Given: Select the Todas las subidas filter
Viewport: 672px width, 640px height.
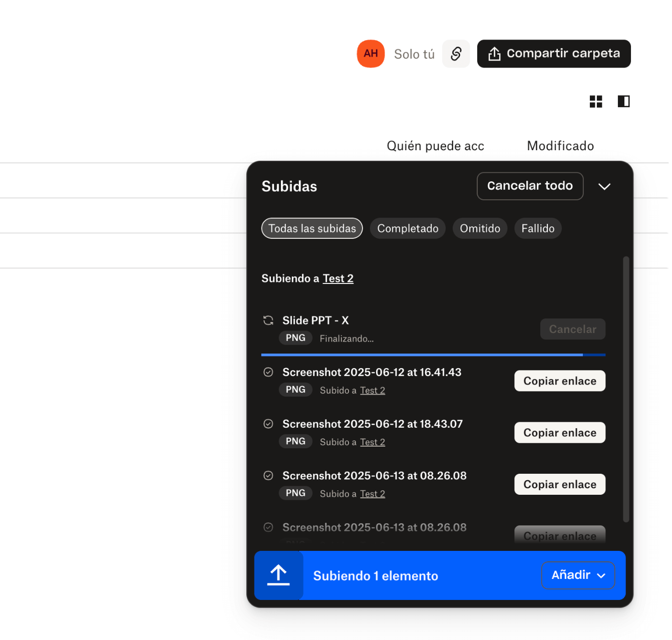Looking at the screenshot, I should coord(312,228).
